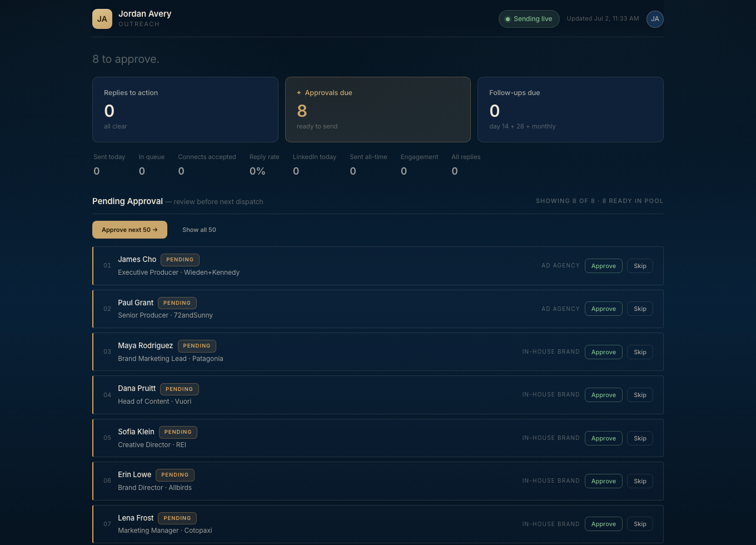Click "Creative Director · REI" subtitle
This screenshot has width=756, height=545.
tap(152, 445)
